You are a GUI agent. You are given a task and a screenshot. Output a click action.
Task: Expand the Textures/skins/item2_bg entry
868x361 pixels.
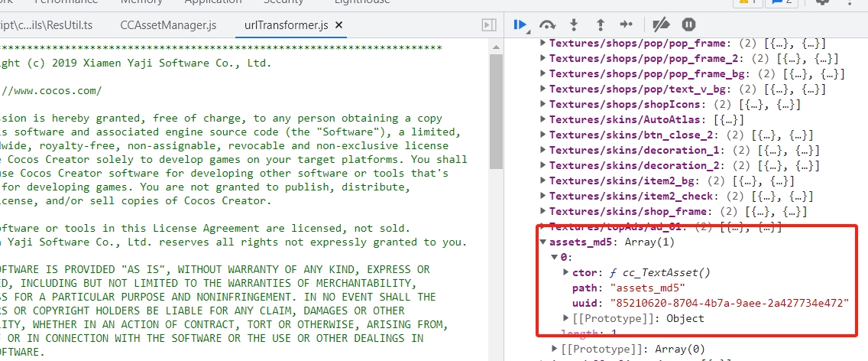(543, 180)
